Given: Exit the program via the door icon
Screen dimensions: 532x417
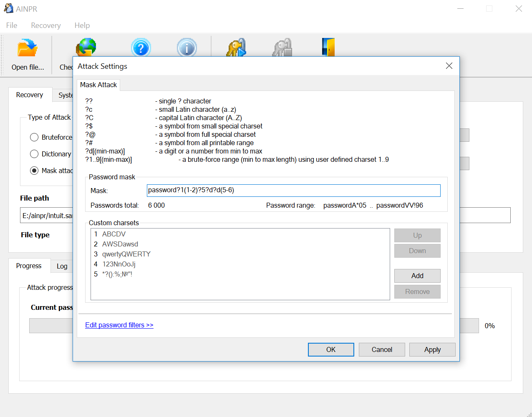Looking at the screenshot, I should pos(328,48).
